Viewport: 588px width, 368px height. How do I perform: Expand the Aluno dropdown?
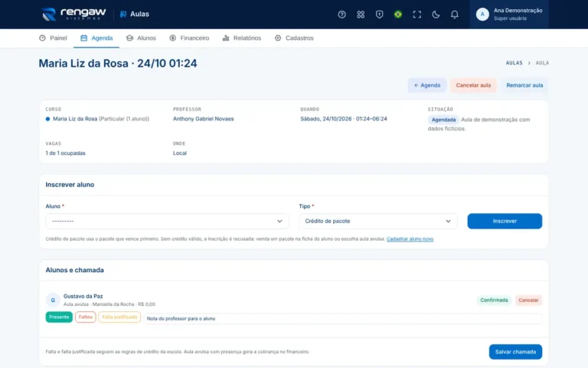pos(167,221)
